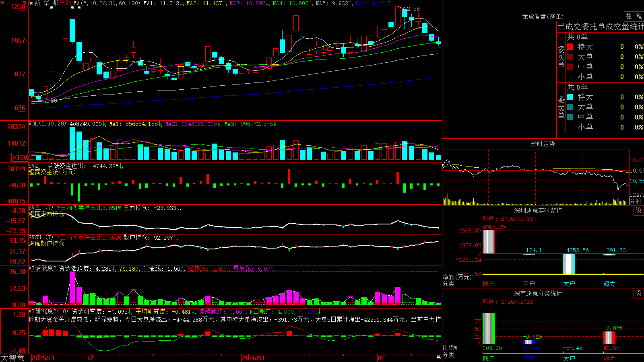This screenshot has width=644, height=362.
Task: Click the 爆发线: 6.000 label
Action: click(x=254, y=269)
